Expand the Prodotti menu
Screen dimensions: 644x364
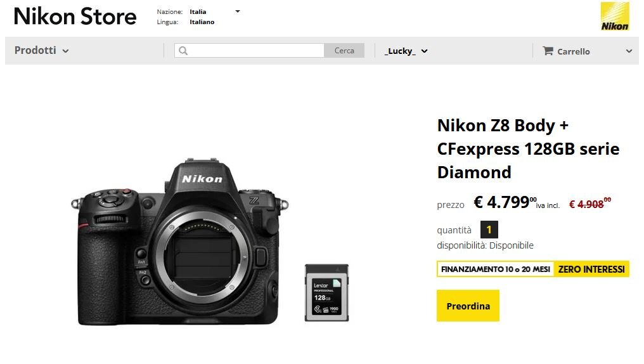click(x=41, y=51)
